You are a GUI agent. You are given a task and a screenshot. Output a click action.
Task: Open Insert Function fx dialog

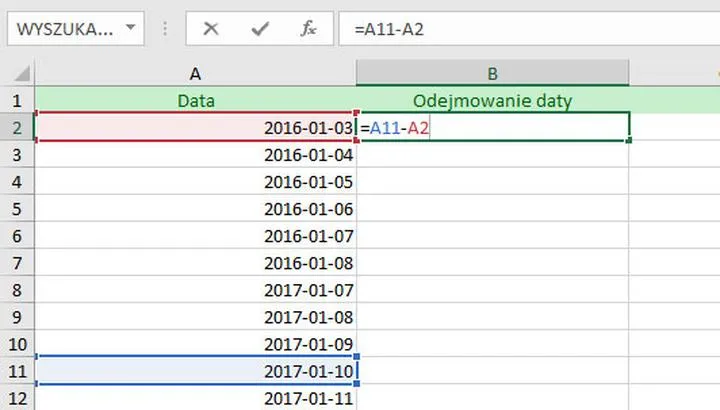click(309, 28)
